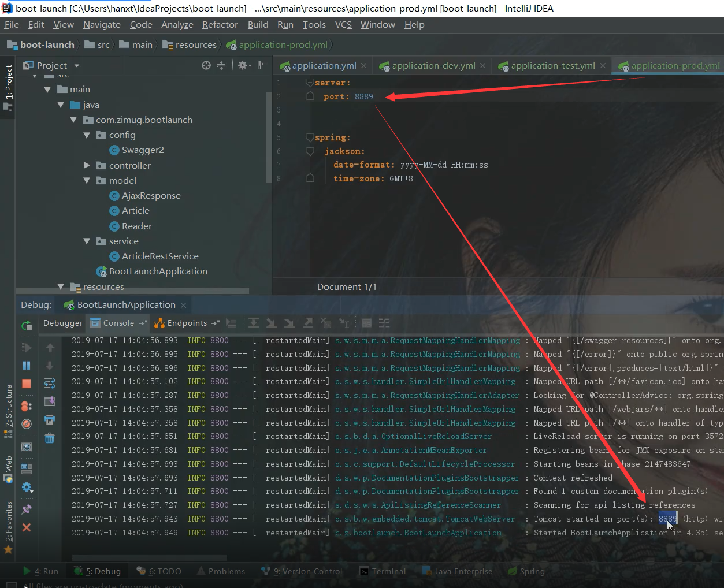Click port value 8889 in editor

click(364, 97)
